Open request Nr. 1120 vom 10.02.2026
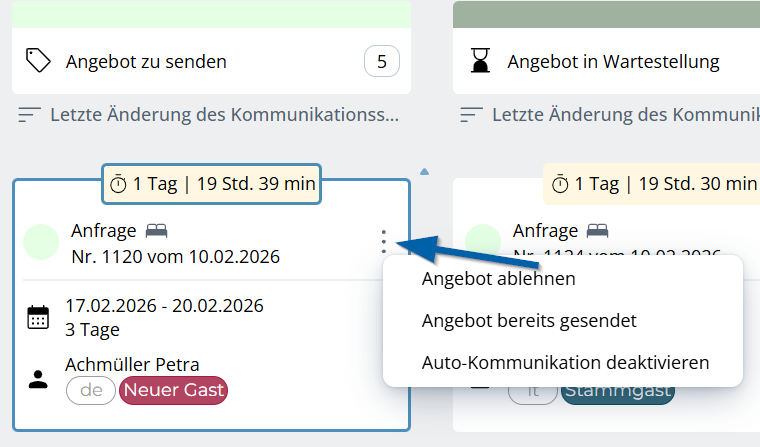 click(175, 257)
